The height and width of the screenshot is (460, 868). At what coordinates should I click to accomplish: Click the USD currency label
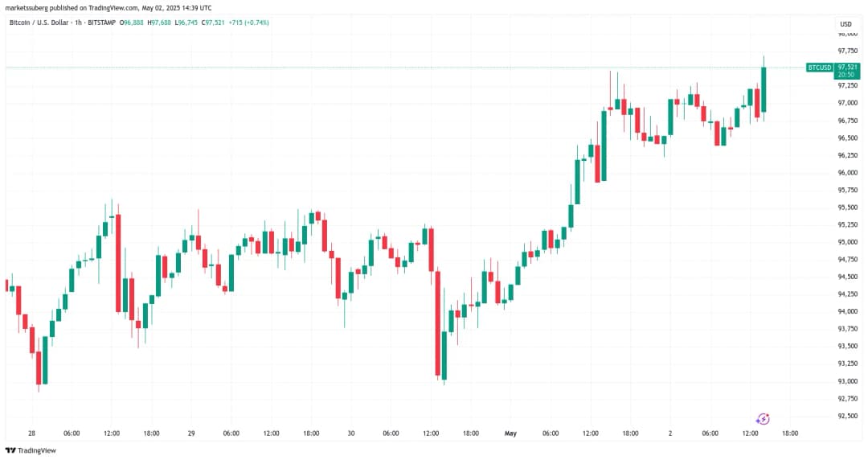[x=845, y=23]
